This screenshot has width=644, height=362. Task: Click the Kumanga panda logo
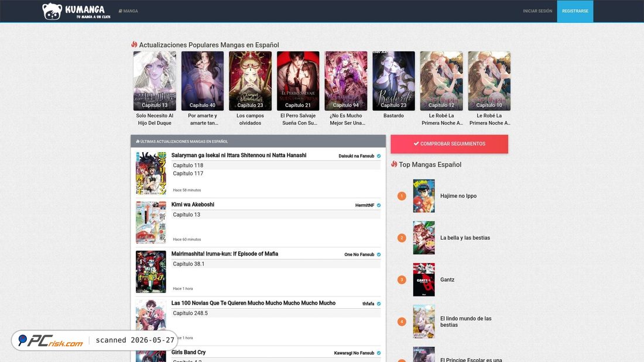click(x=76, y=11)
